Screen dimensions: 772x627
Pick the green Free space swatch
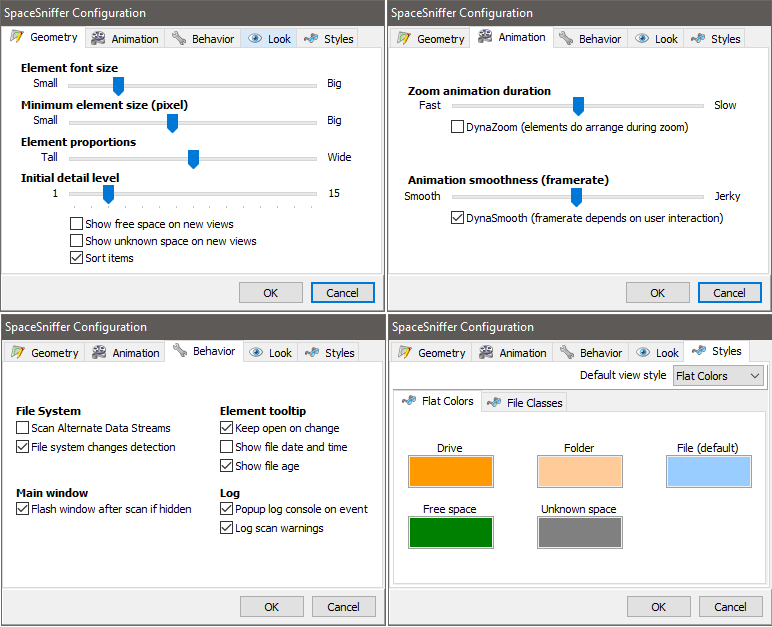pos(450,532)
